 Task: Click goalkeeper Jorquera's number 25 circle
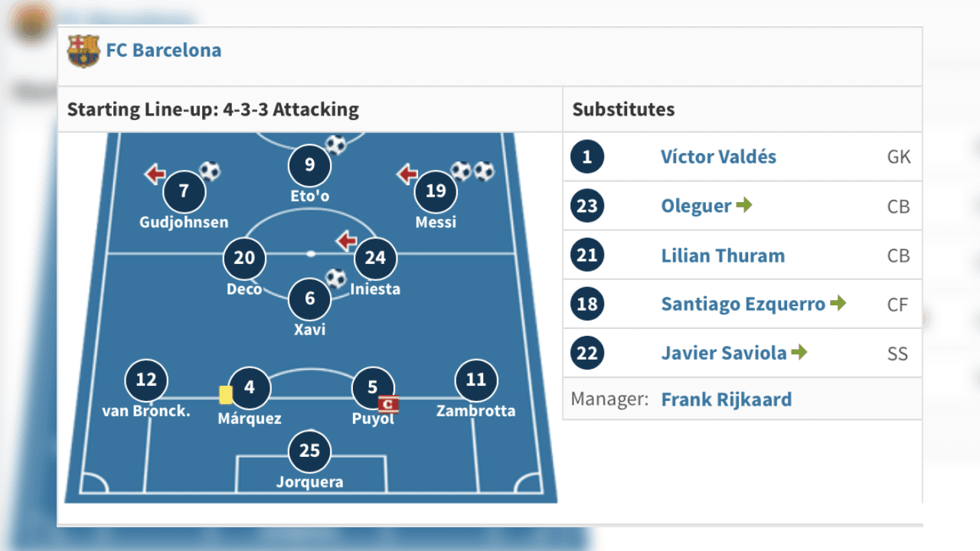[x=309, y=451]
